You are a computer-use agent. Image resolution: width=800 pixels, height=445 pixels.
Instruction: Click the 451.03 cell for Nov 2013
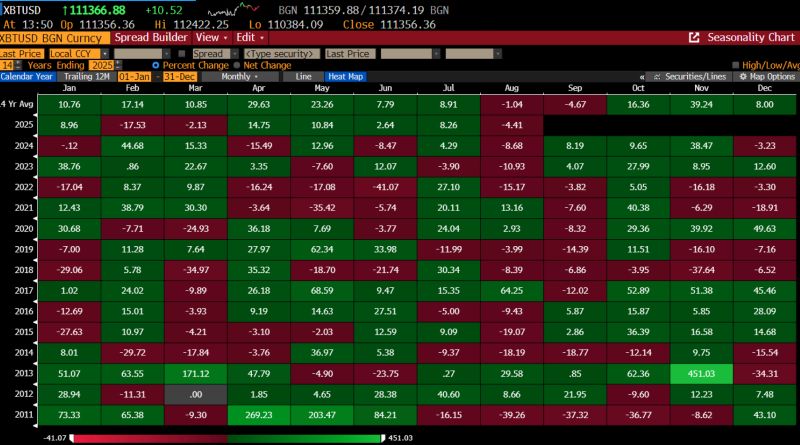click(702, 374)
